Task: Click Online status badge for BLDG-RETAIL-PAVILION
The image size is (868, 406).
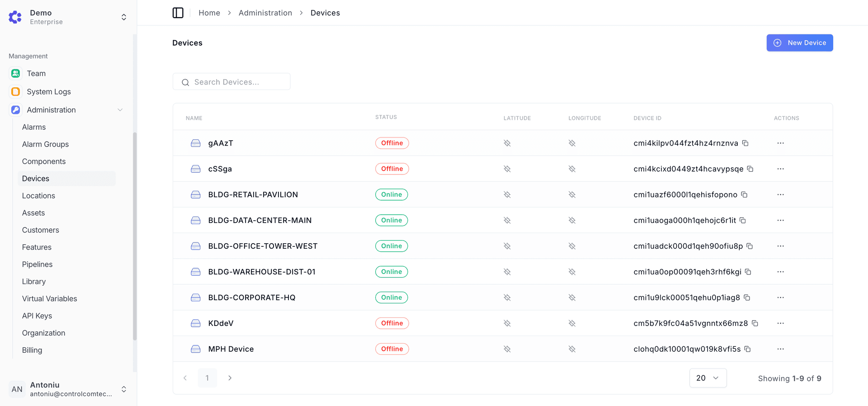Action: (x=392, y=194)
